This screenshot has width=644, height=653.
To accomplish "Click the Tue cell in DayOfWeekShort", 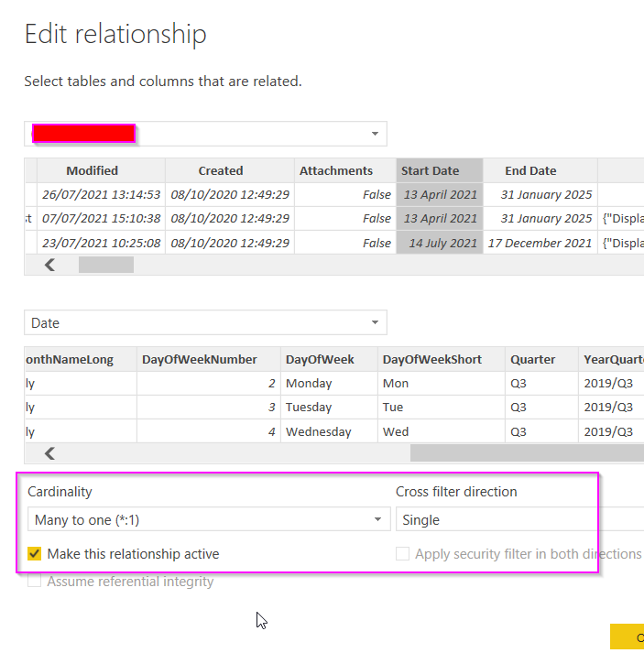I will [x=442, y=407].
